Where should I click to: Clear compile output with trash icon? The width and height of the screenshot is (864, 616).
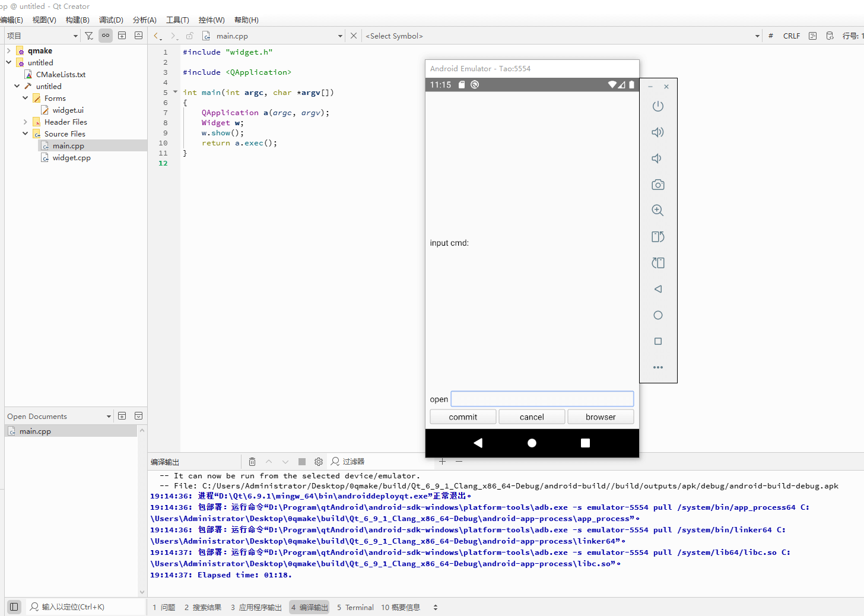tap(252, 462)
